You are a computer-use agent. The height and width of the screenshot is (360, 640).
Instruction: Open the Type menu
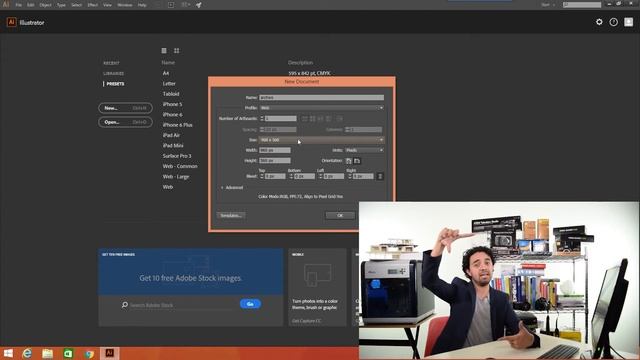[x=61, y=5]
